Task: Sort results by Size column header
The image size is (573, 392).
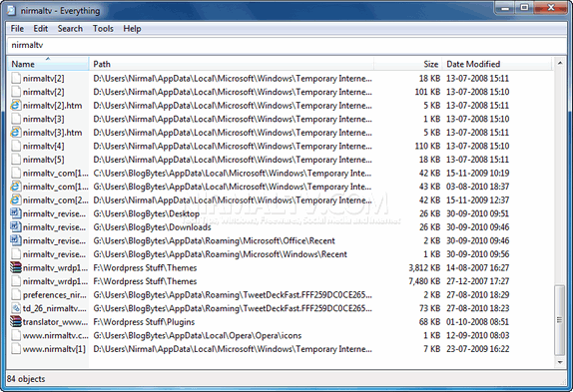Action: click(408, 64)
